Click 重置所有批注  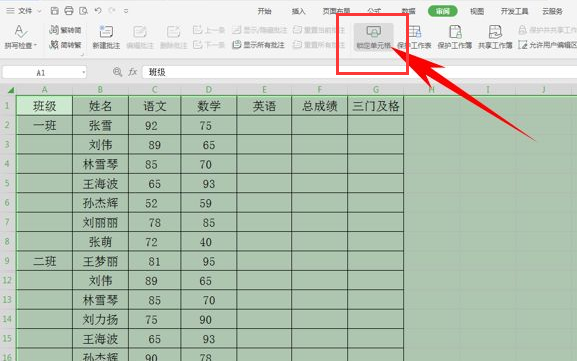[x=319, y=45]
